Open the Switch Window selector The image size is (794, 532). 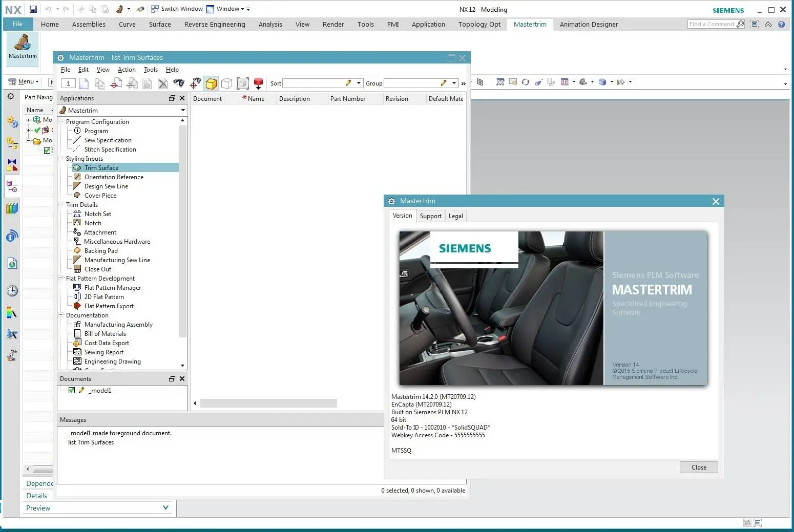click(177, 9)
